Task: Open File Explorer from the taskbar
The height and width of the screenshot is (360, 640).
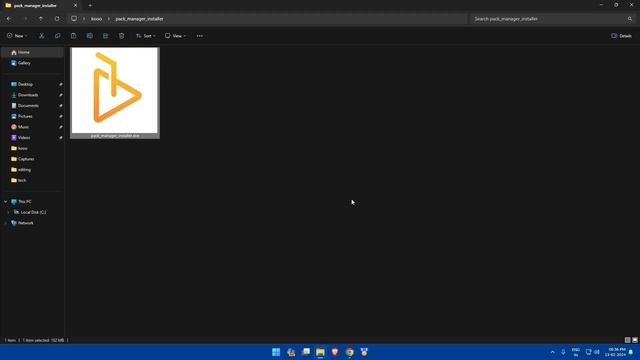Action: coord(320,352)
